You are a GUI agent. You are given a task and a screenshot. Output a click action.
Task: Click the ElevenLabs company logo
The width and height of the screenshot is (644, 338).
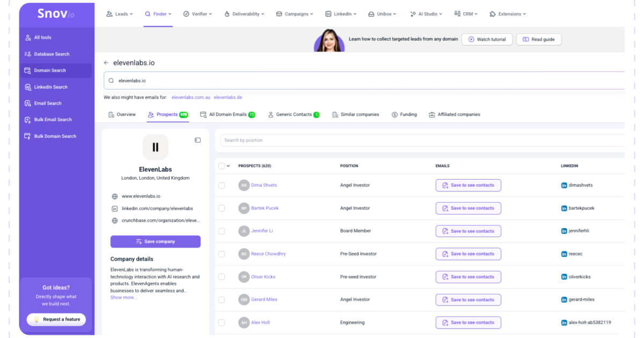point(156,148)
